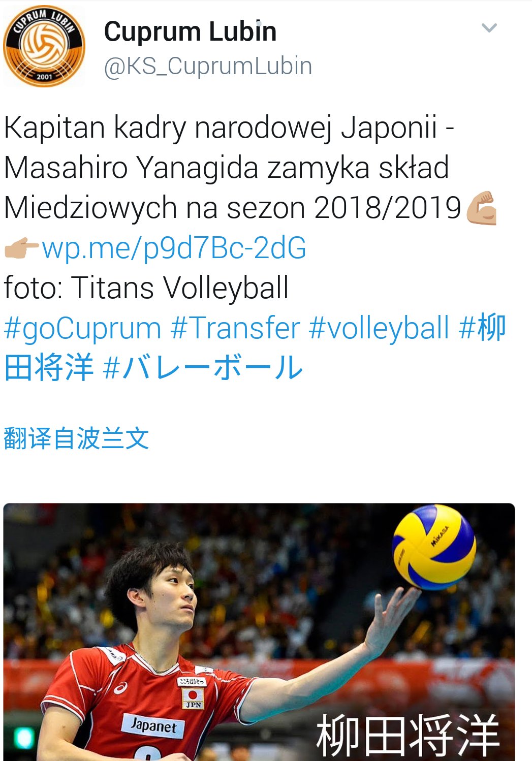Follow the wp.me/p9d7Bc-2dG link

[174, 248]
